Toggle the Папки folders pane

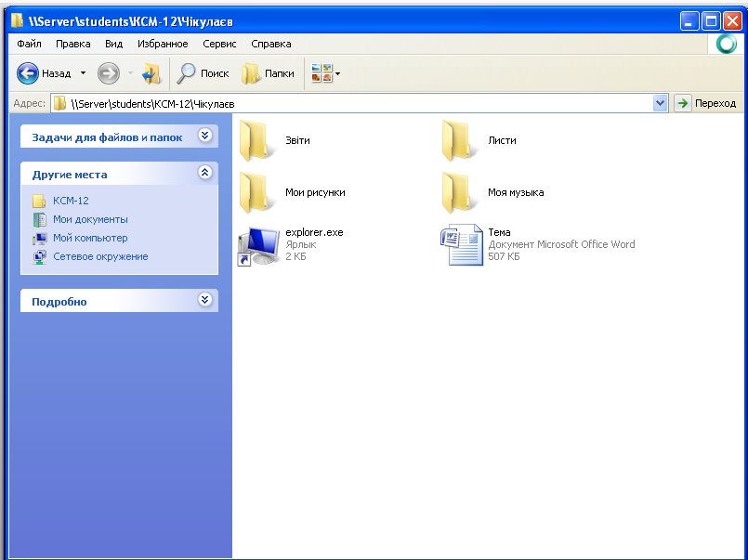[269, 73]
